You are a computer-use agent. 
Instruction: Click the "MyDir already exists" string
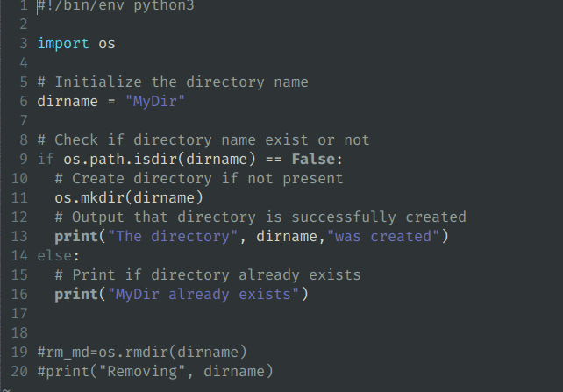(206, 294)
